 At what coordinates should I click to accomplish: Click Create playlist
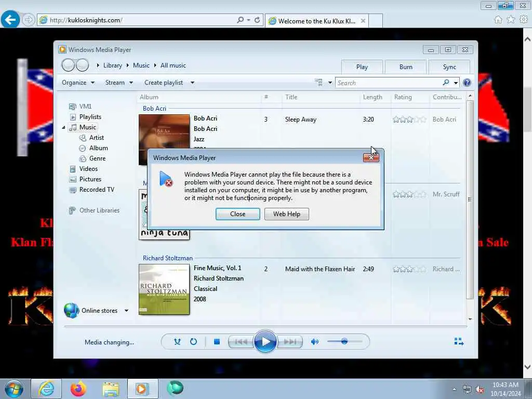tap(164, 83)
